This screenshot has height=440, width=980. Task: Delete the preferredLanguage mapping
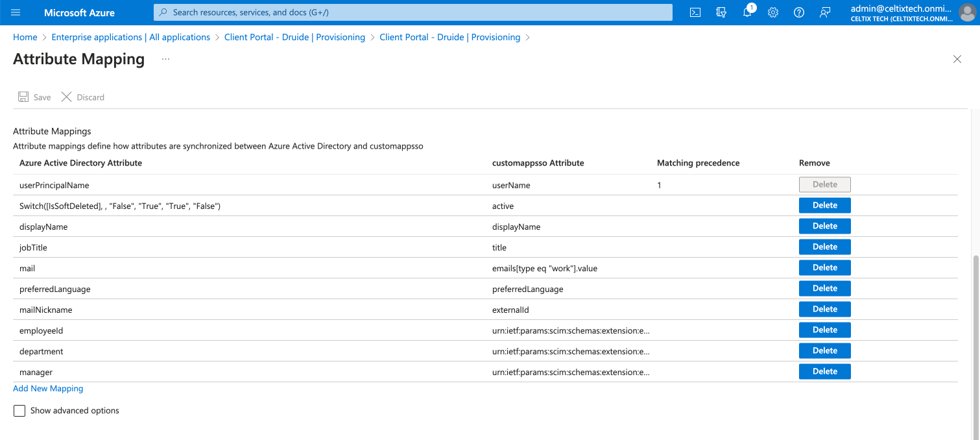coord(825,289)
